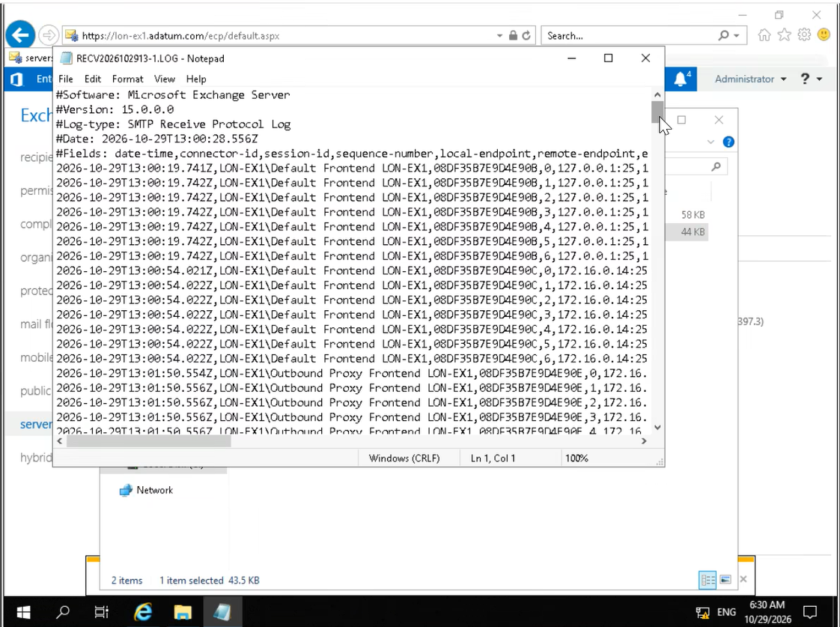This screenshot has height=627, width=840.
Task: Switch Explorer to details view
Action: [707, 580]
